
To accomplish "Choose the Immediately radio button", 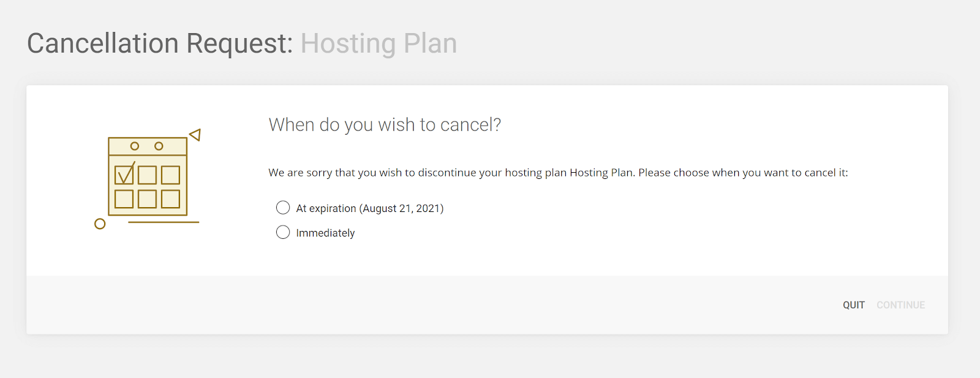I will pyautogui.click(x=283, y=232).
